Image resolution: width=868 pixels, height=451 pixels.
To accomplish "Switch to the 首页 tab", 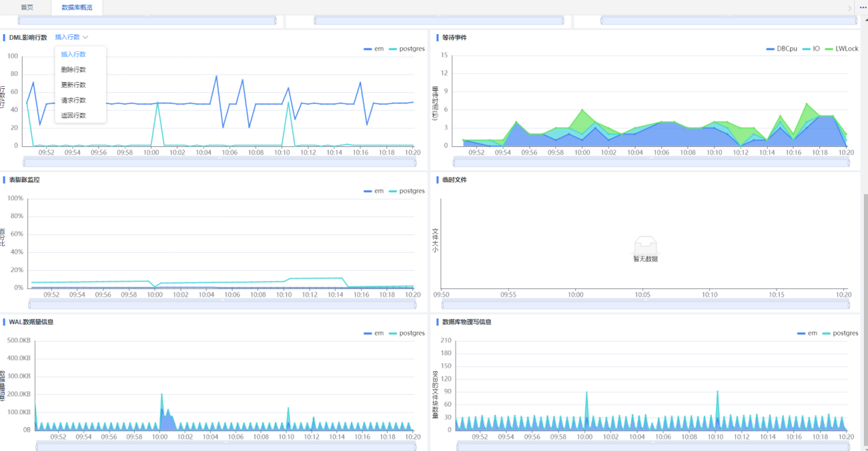I will click(x=27, y=8).
